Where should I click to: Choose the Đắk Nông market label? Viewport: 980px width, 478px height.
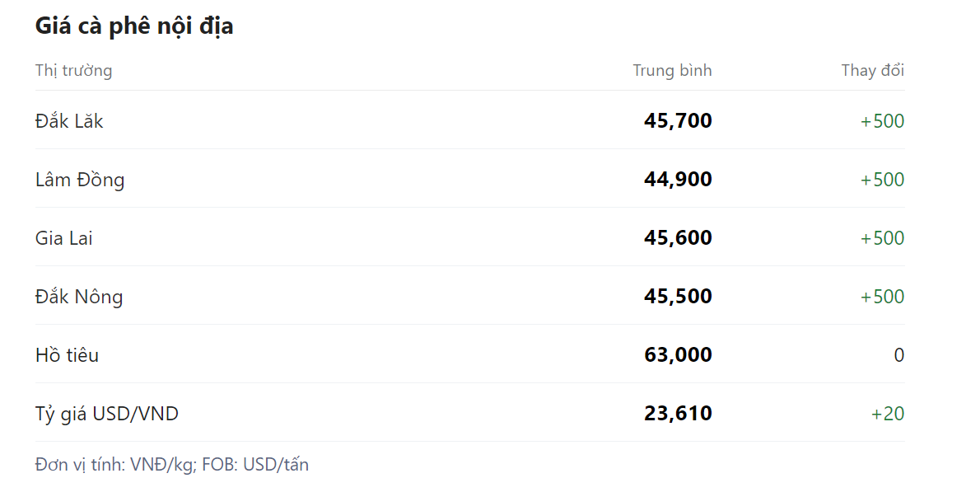pyautogui.click(x=79, y=297)
